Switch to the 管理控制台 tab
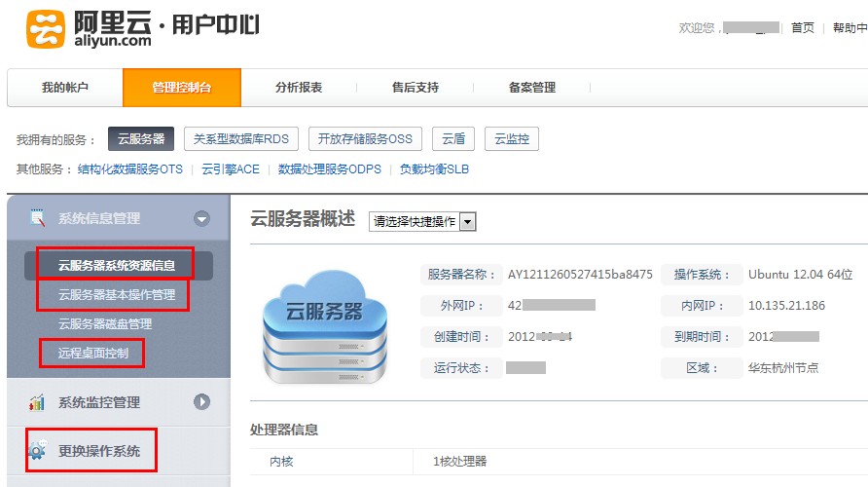868x487 pixels. click(182, 88)
